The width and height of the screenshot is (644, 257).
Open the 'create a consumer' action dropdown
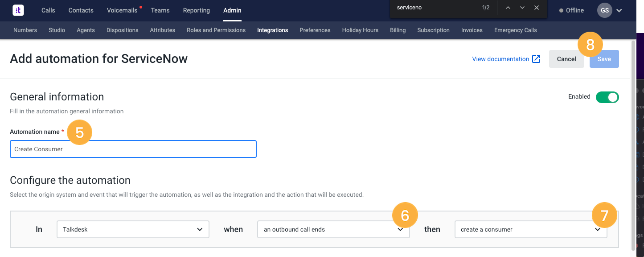click(x=530, y=229)
